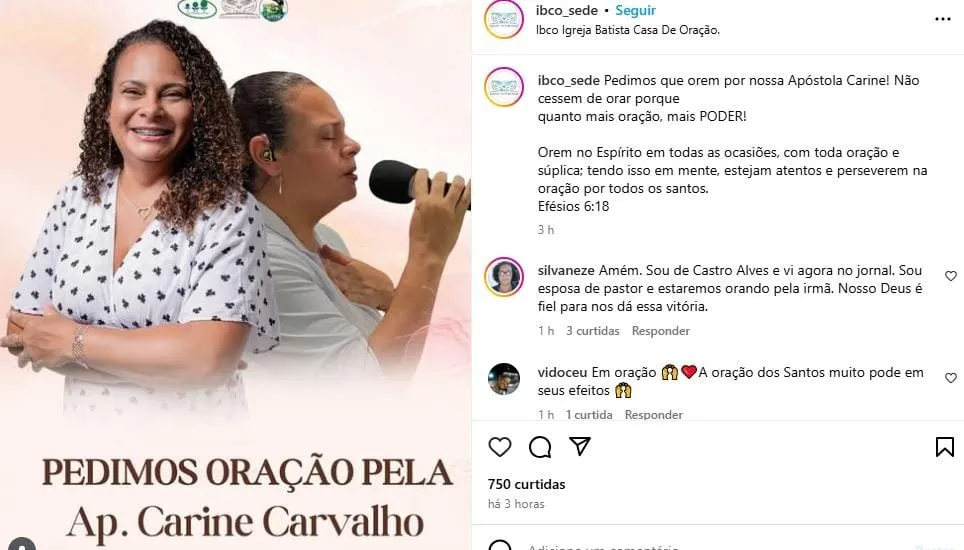The height and width of the screenshot is (550, 964).
Task: Open silvaneze's profile avatar
Action: (504, 277)
